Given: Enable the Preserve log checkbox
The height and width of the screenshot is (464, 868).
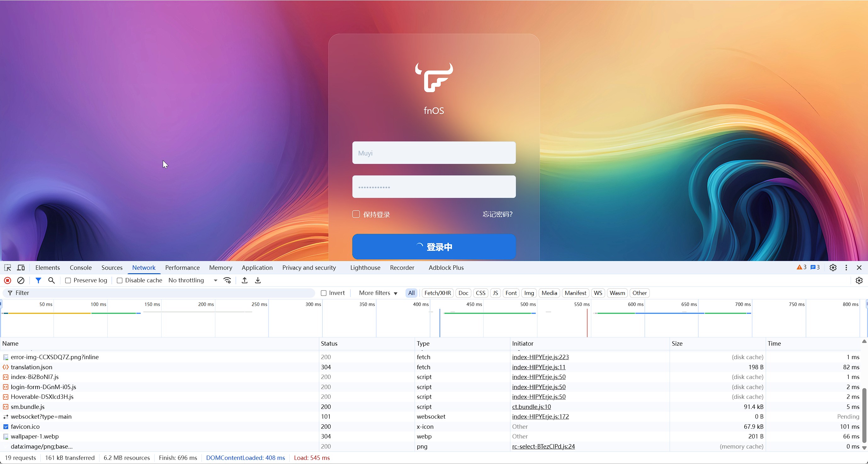Looking at the screenshot, I should point(68,280).
